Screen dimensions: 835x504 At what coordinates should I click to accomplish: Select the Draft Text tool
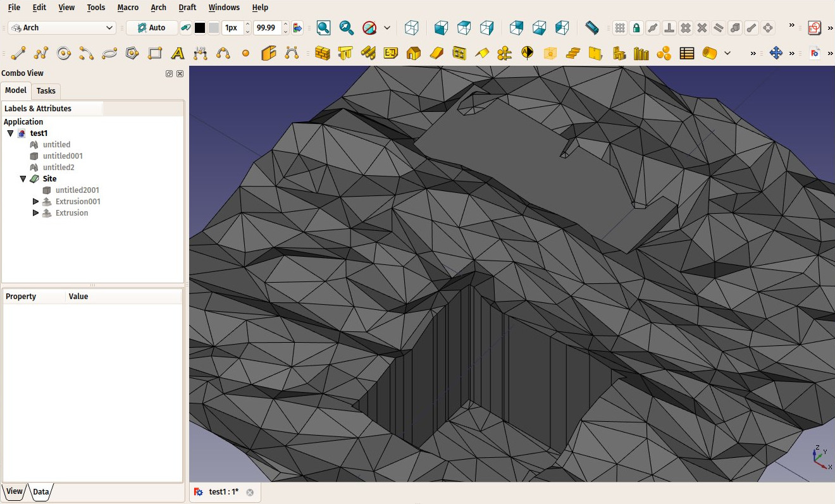pyautogui.click(x=178, y=53)
